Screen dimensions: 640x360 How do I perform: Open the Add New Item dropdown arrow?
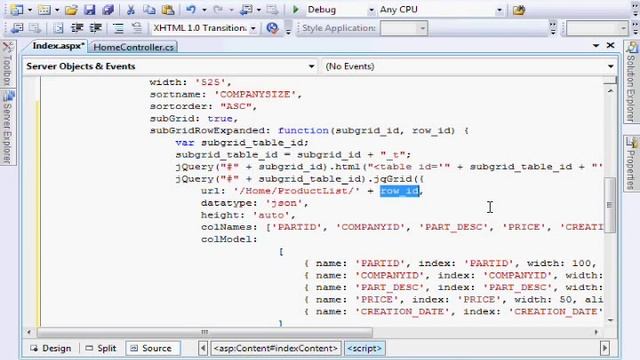click(57, 10)
